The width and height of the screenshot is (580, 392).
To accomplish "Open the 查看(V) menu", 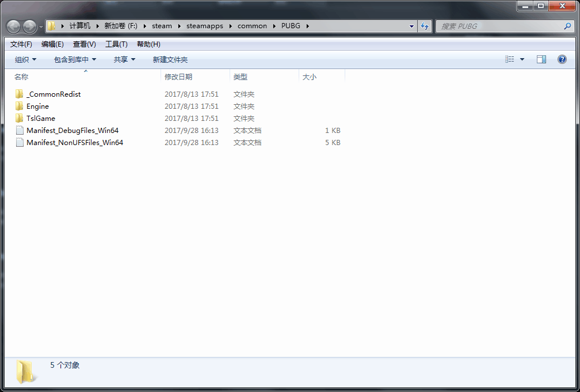I will pyautogui.click(x=85, y=44).
